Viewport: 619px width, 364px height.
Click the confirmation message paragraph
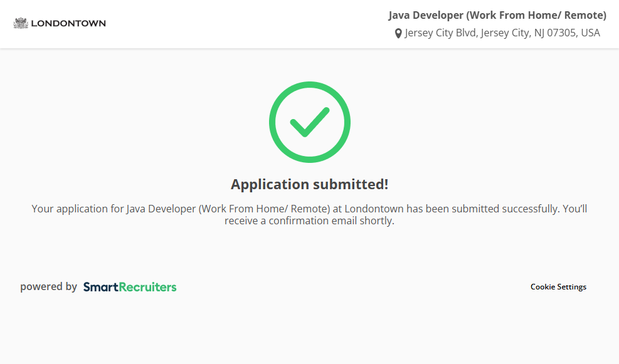tap(309, 214)
